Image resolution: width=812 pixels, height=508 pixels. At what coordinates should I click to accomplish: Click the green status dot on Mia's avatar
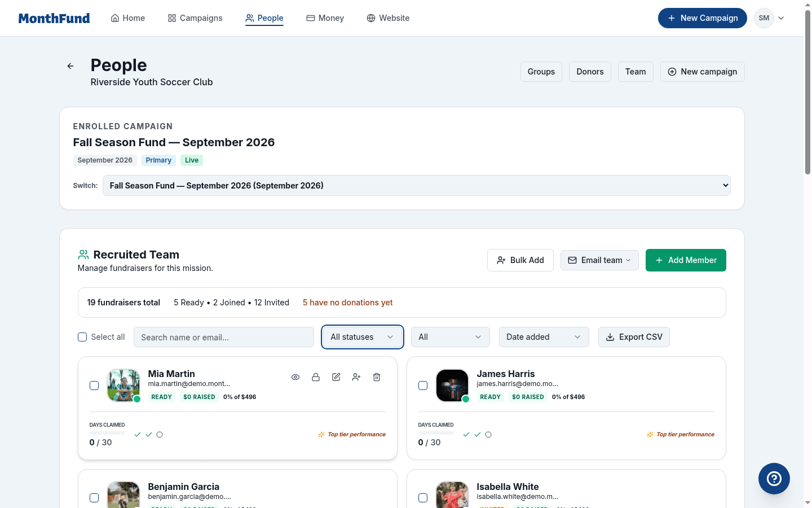click(137, 399)
